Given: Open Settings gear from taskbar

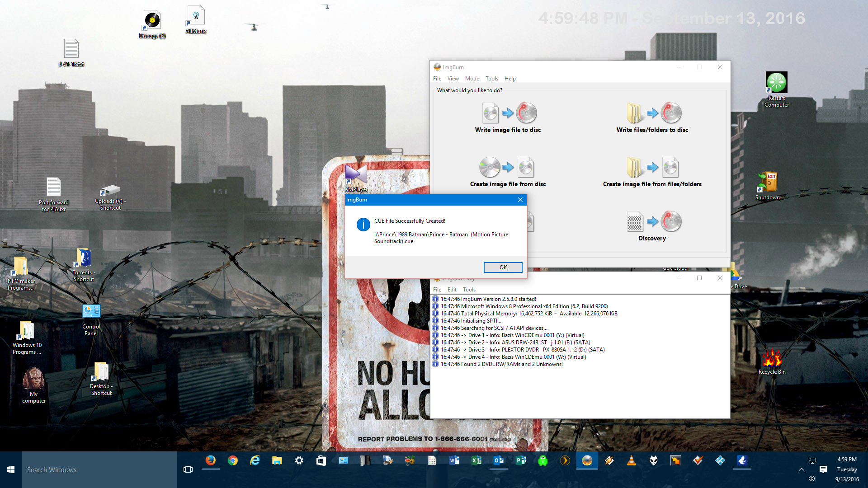Looking at the screenshot, I should pos(299,460).
